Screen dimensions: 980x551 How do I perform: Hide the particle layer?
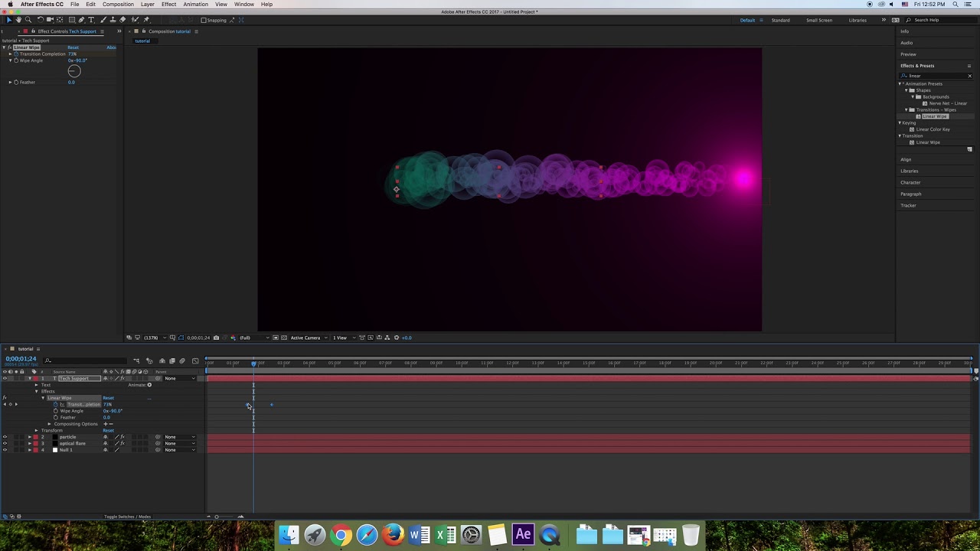(5, 437)
